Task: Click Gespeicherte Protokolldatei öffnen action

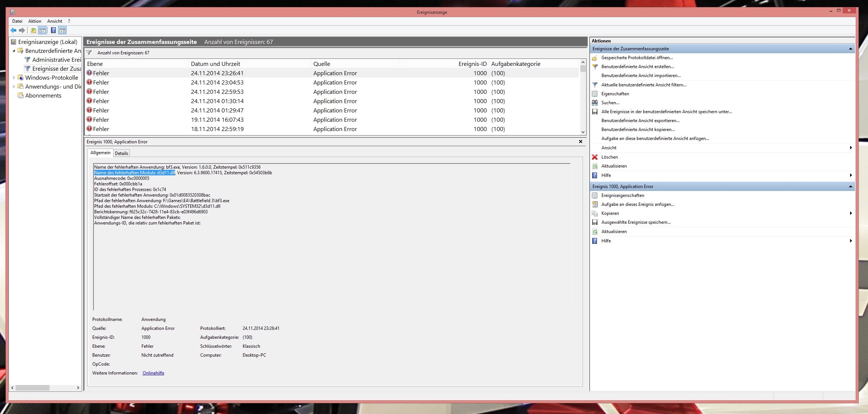Action: (637, 58)
